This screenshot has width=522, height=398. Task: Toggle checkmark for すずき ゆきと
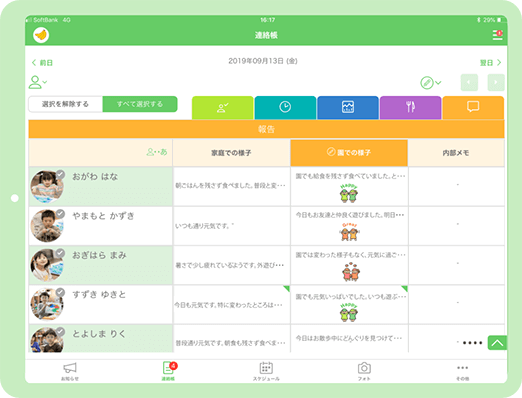[60, 292]
